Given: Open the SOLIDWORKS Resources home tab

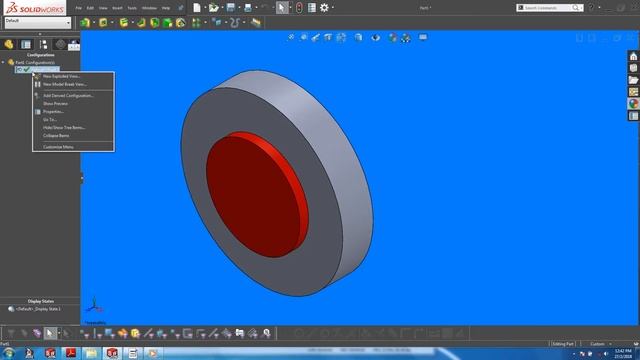Looking at the screenshot, I should tap(633, 56).
